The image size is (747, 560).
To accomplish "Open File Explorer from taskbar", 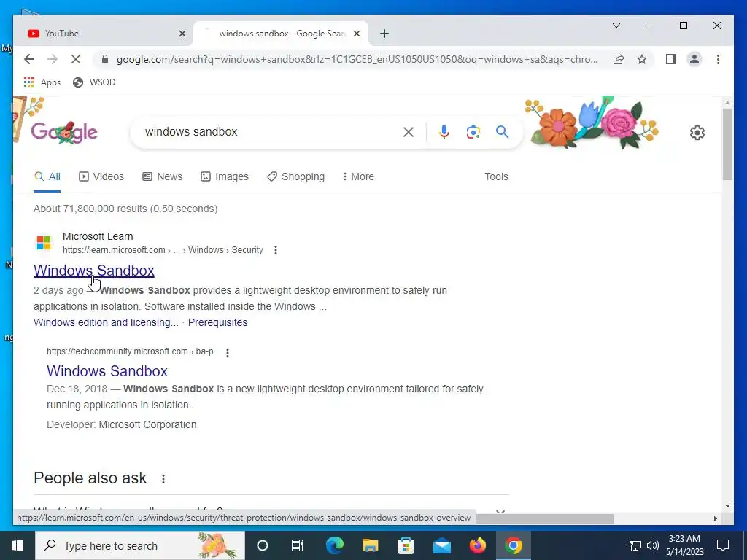I will click(x=370, y=545).
